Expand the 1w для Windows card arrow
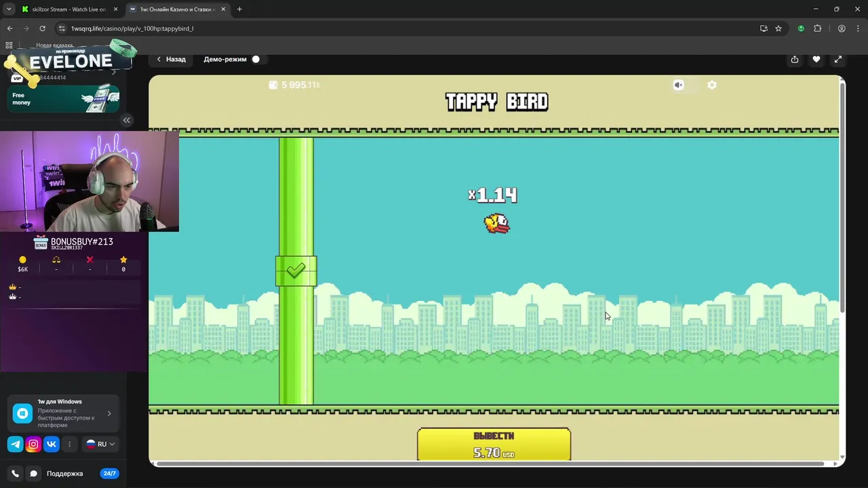 [109, 413]
